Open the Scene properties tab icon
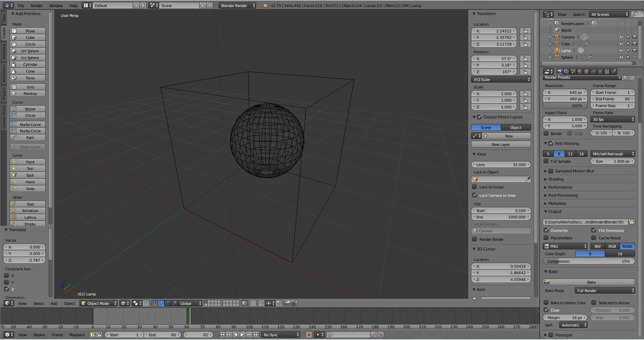 (x=573, y=72)
